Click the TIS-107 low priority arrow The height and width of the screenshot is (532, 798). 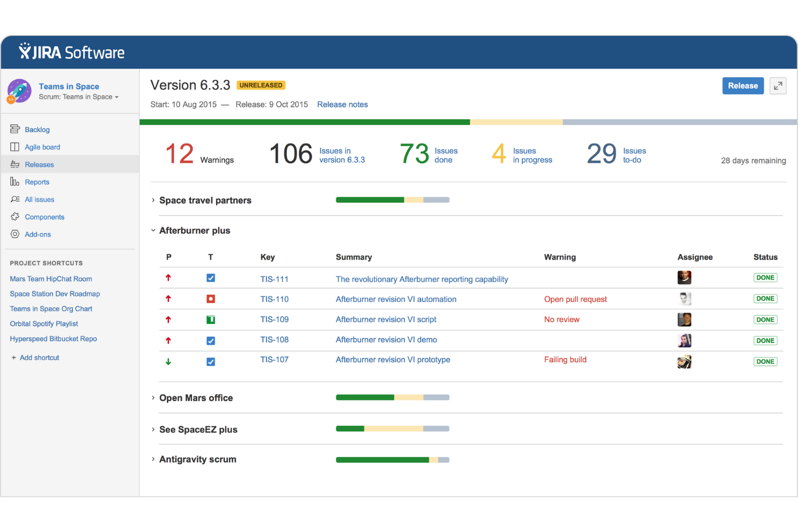click(x=168, y=362)
